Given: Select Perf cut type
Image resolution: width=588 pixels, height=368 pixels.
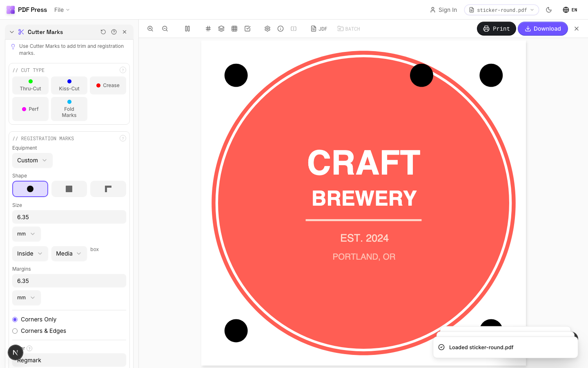Looking at the screenshot, I should [x=30, y=109].
